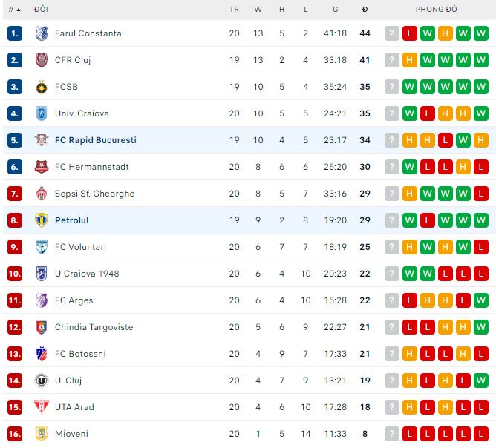
Task: Click the PHONG ĐỘ form column header
Action: click(437, 10)
